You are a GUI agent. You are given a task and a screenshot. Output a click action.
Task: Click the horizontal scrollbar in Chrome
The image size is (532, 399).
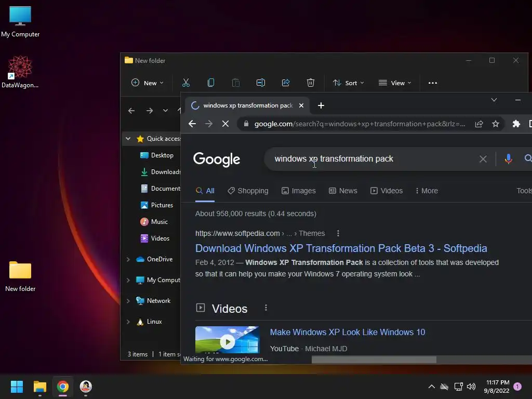tap(374, 360)
